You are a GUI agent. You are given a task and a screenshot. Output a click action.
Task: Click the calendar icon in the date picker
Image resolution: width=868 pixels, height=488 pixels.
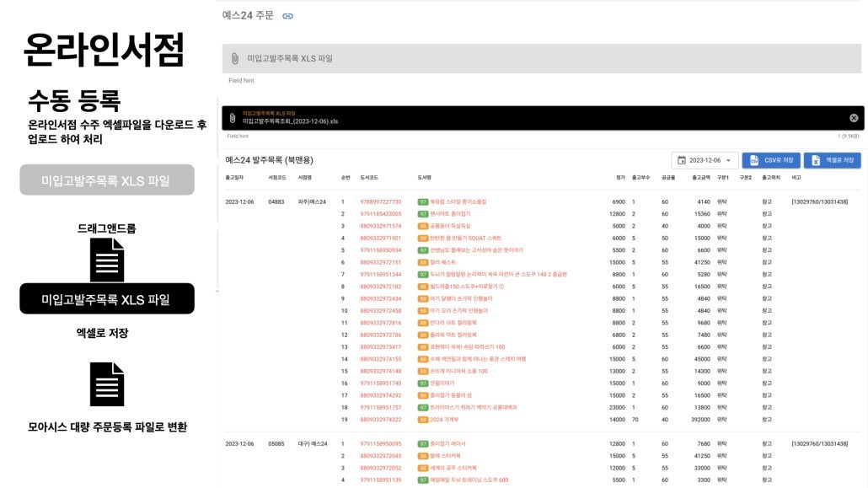[x=680, y=160]
